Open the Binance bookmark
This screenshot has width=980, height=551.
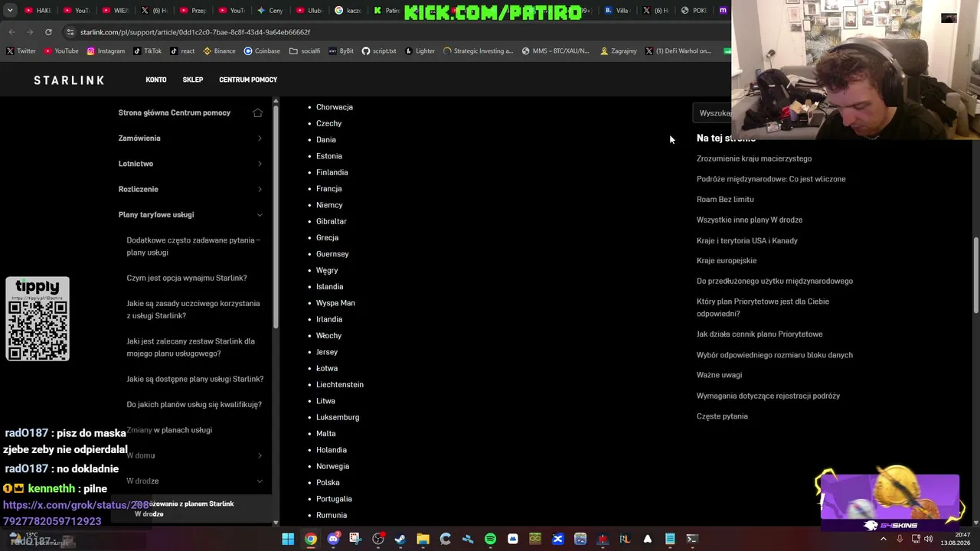coord(219,51)
